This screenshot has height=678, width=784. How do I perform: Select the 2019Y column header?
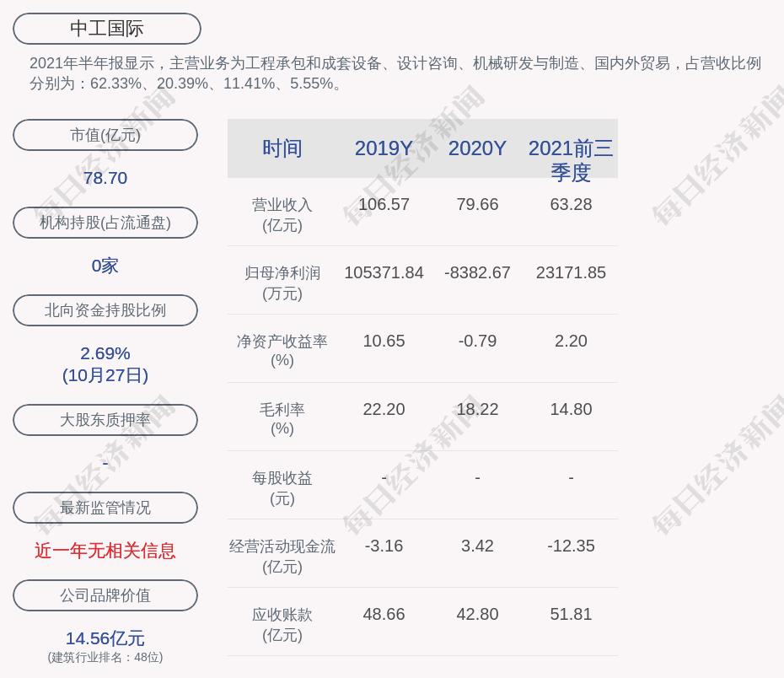pos(384,148)
